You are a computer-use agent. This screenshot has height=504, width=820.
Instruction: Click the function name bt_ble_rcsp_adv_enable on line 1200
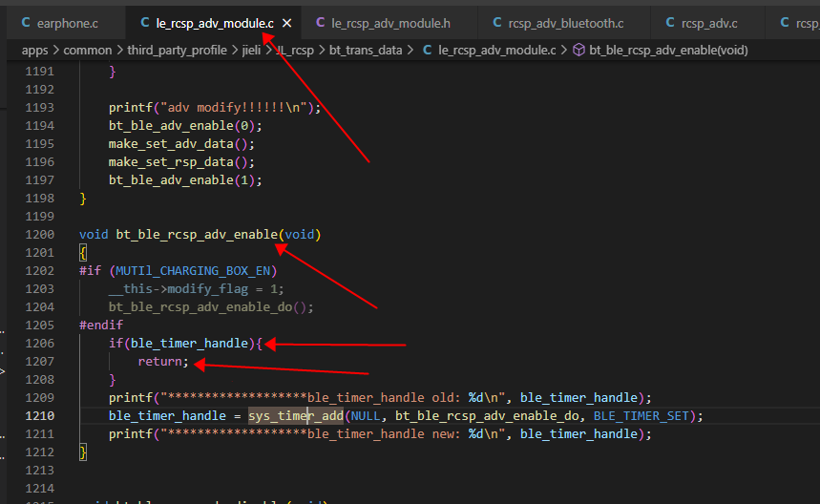[x=197, y=234]
